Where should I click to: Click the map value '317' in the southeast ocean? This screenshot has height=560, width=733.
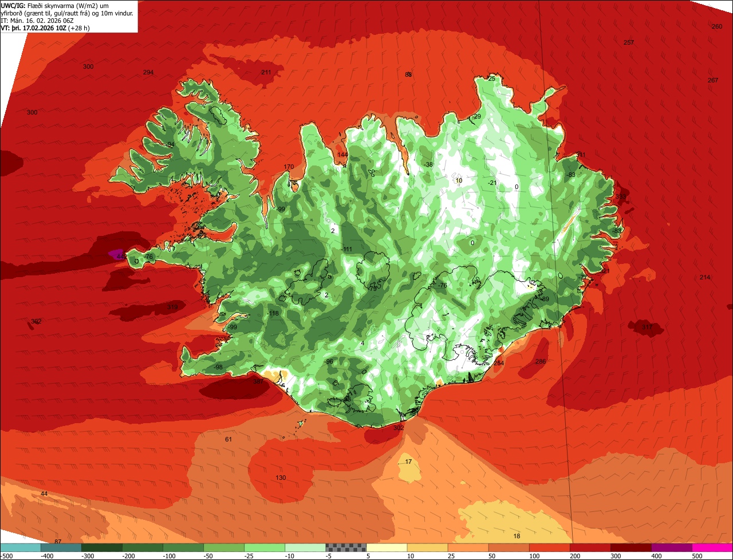click(x=647, y=327)
